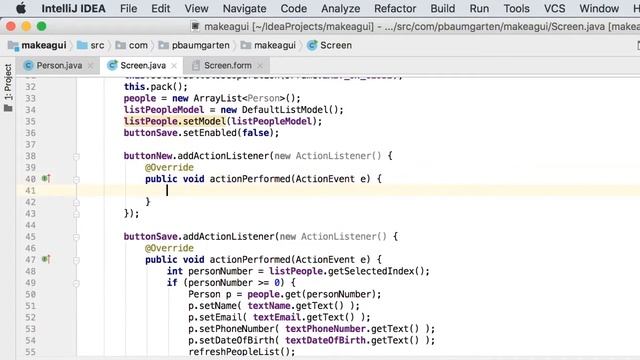Close the Screen.java tab
640x360 pixels.
174,66
